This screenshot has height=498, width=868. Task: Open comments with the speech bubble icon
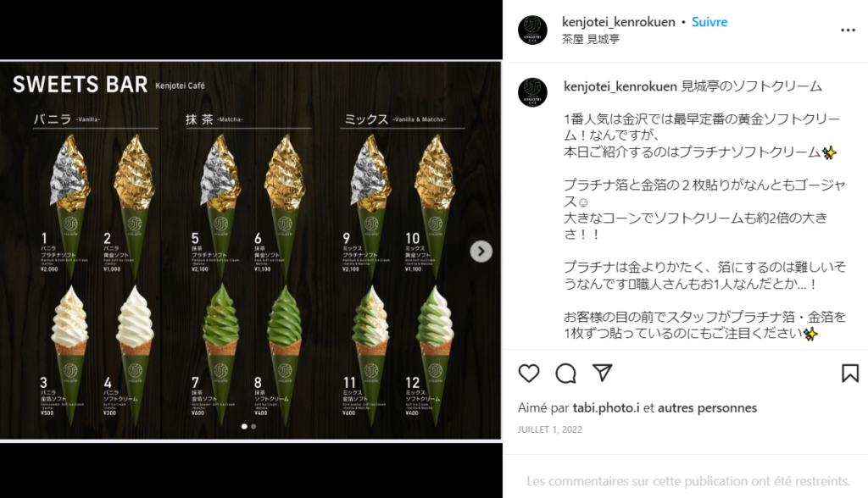pyautogui.click(x=565, y=373)
